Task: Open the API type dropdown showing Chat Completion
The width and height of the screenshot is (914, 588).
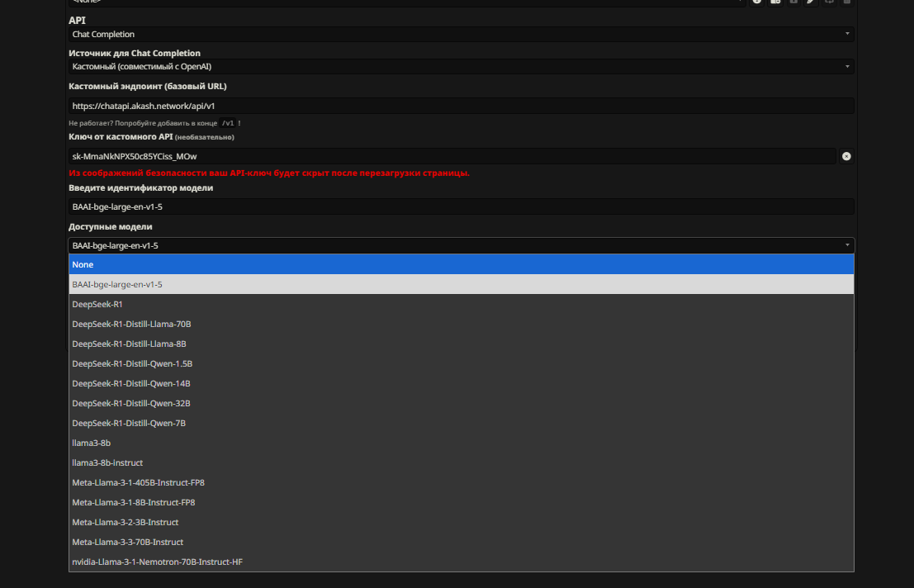Action: tap(461, 35)
